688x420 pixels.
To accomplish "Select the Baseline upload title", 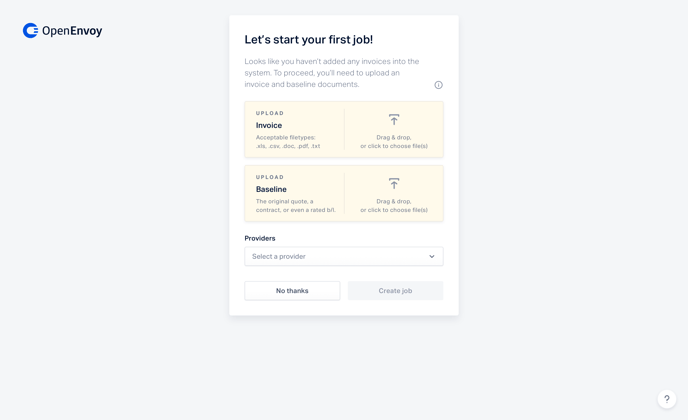I will (x=271, y=189).
